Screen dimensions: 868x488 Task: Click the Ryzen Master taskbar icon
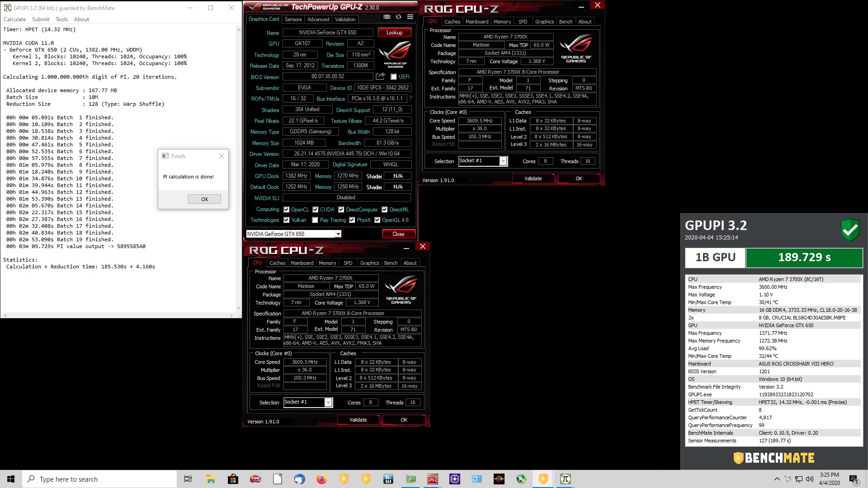click(499, 479)
